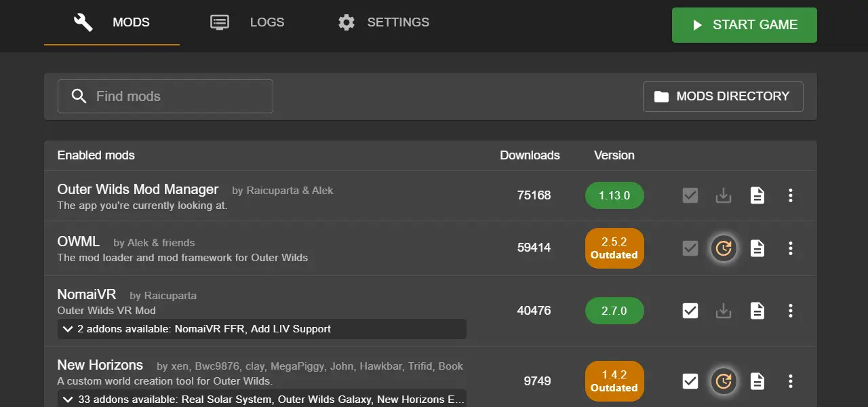The width and height of the screenshot is (868, 407).
Task: Click the Outer Wilds Mod Manager title
Action: click(x=138, y=189)
